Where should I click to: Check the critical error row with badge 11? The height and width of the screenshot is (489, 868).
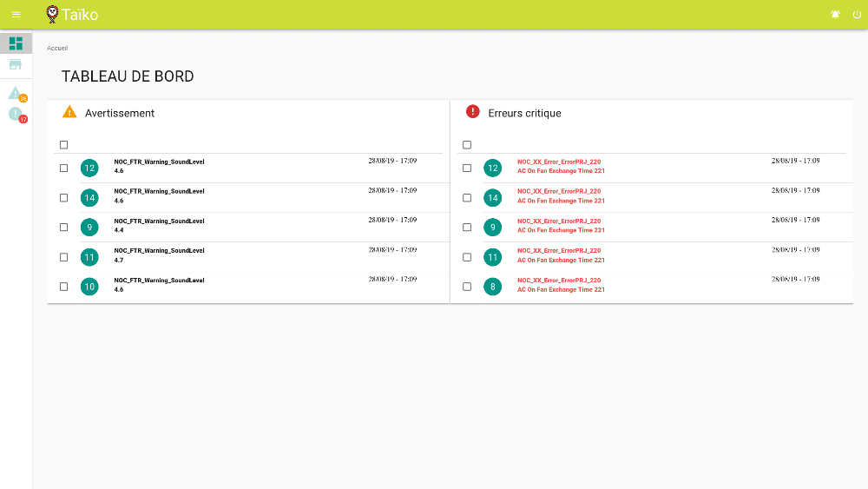(467, 257)
